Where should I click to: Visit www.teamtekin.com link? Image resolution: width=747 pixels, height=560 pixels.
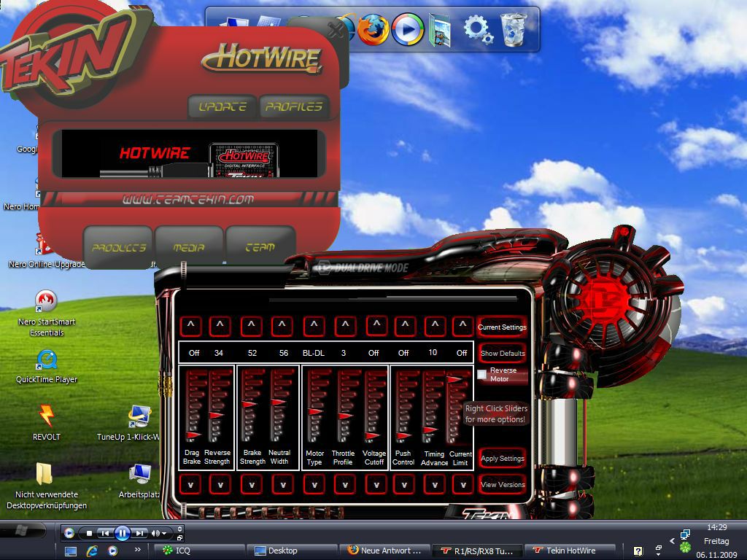point(188,200)
